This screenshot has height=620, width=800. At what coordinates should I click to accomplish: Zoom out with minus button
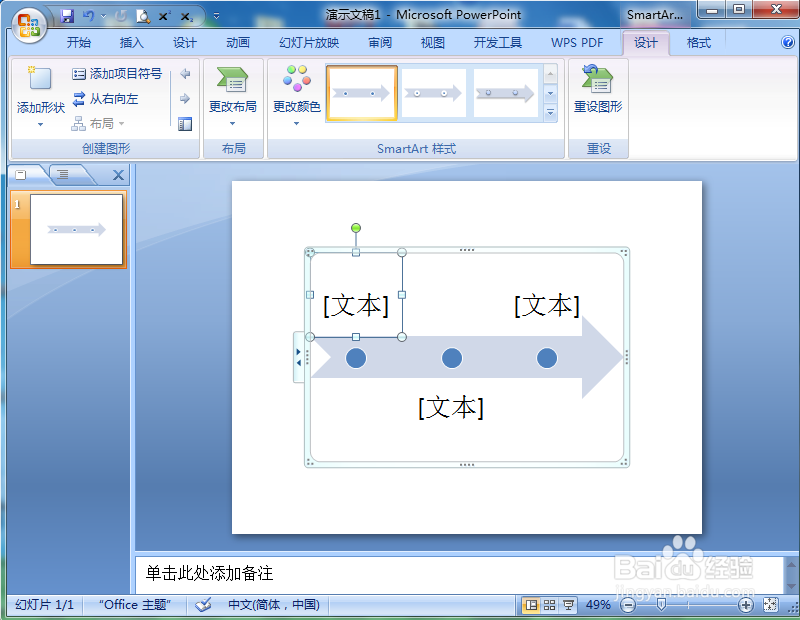tap(628, 605)
